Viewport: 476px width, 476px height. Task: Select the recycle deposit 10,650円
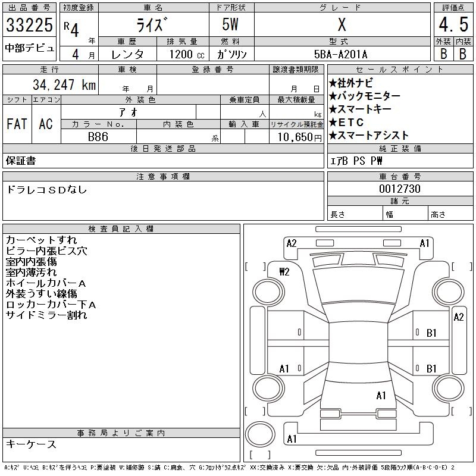pos(300,137)
